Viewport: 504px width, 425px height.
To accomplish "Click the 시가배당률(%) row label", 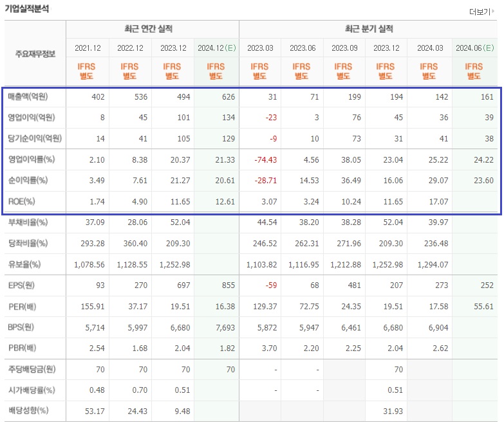I will (32, 390).
